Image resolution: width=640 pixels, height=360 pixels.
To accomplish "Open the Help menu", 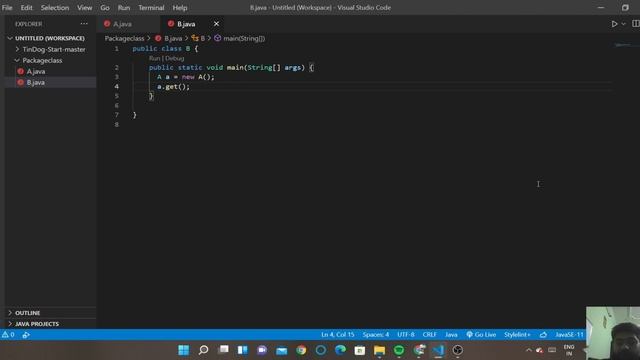I will pyautogui.click(x=180, y=8).
